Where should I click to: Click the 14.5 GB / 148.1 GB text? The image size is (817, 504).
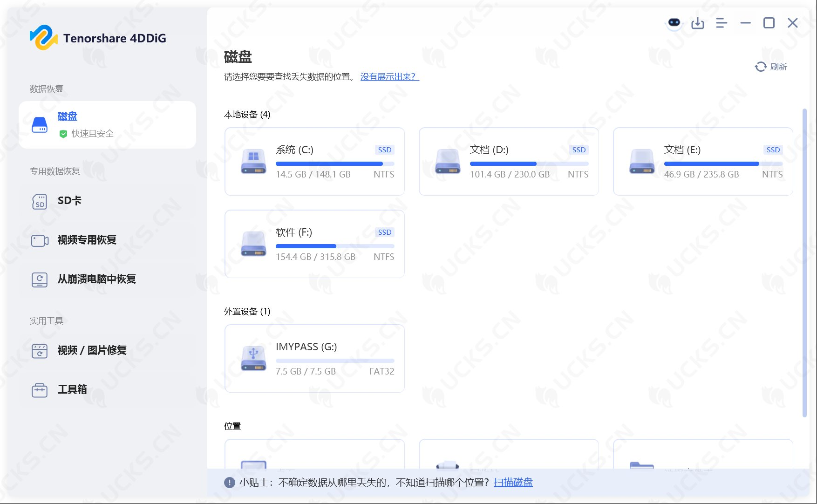coord(313,174)
